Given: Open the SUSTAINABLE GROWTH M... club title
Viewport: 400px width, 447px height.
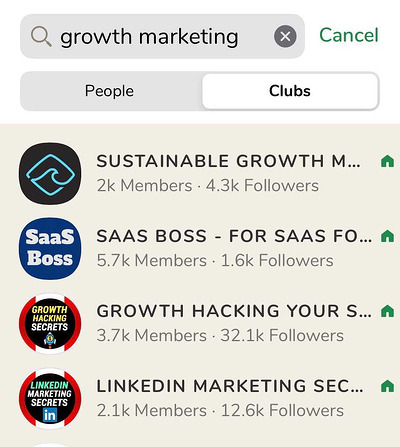Looking at the screenshot, I should pos(228,161).
